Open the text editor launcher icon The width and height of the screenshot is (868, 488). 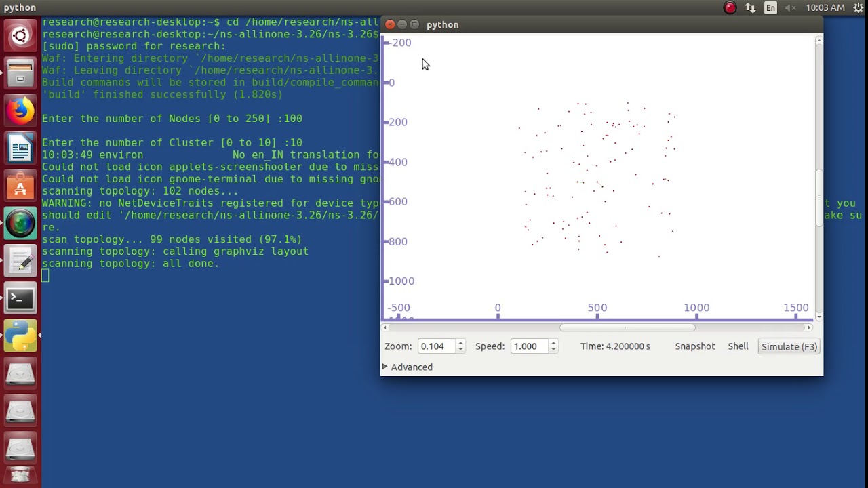[x=20, y=261]
